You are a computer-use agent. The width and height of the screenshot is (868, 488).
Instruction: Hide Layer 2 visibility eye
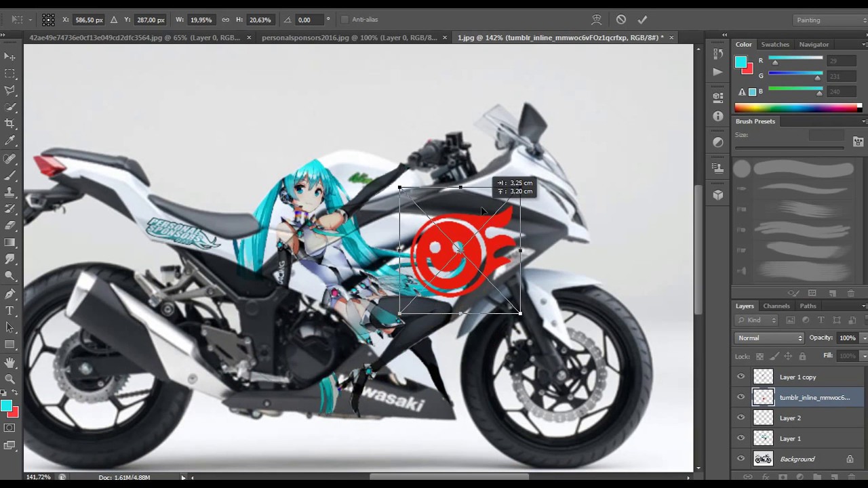pos(741,418)
